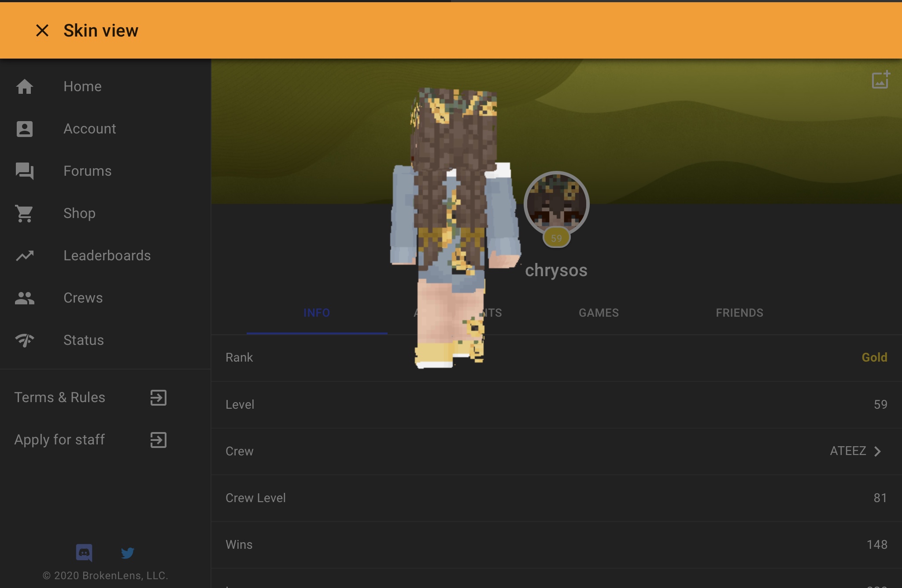Click the external link icon beside Apply for staff
Image resolution: width=902 pixels, height=588 pixels.
pos(159,440)
